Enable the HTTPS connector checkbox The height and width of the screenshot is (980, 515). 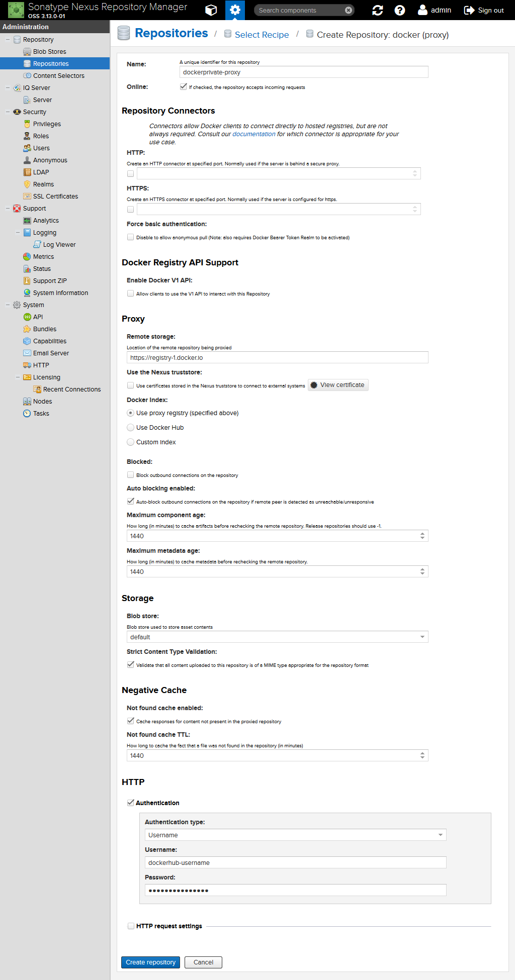130,209
